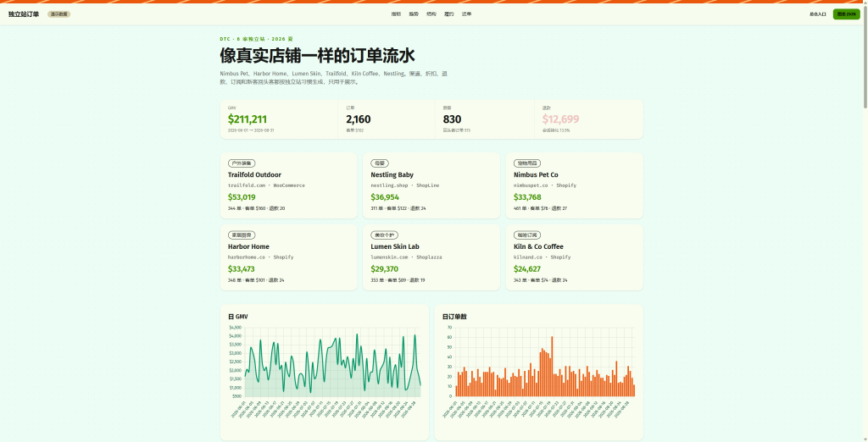Click the customer count 830
This screenshot has width=868, height=442.
(x=452, y=119)
